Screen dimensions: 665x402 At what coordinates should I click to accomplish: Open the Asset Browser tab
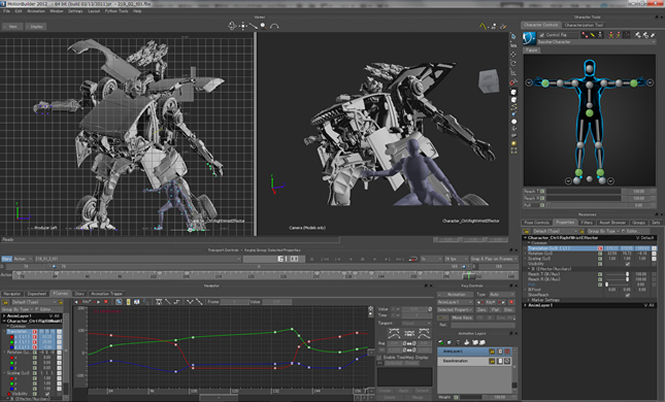tap(612, 222)
